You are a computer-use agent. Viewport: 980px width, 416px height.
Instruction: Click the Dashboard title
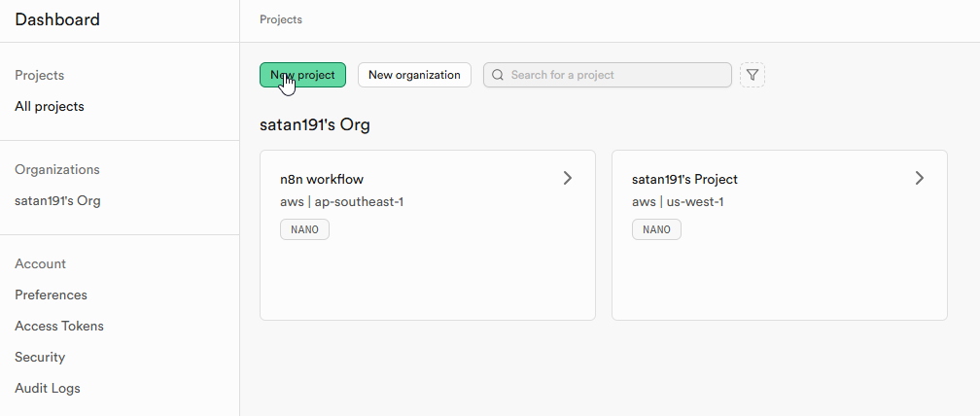[57, 20]
